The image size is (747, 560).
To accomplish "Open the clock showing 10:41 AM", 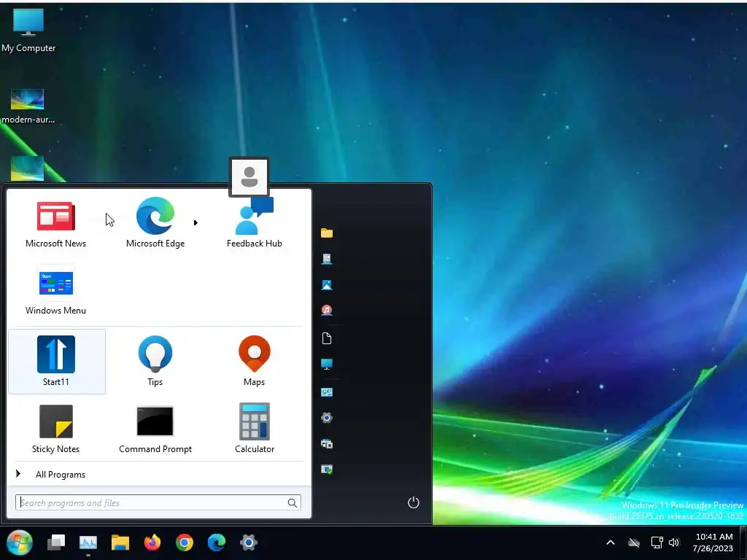I will (713, 542).
